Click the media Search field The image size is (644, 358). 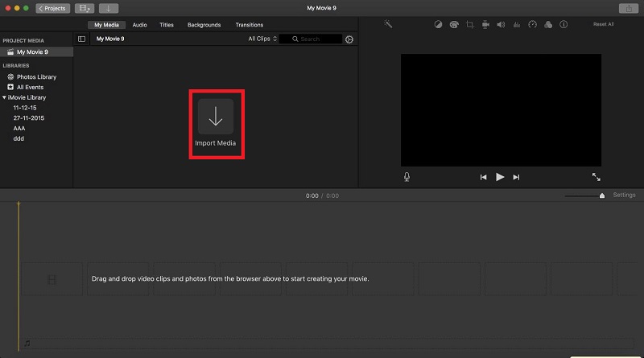coord(311,39)
